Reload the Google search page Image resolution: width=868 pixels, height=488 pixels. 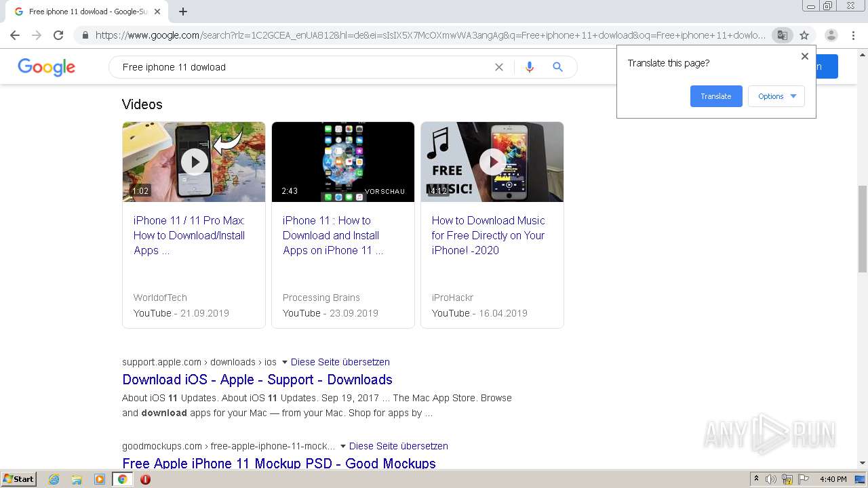click(x=58, y=35)
